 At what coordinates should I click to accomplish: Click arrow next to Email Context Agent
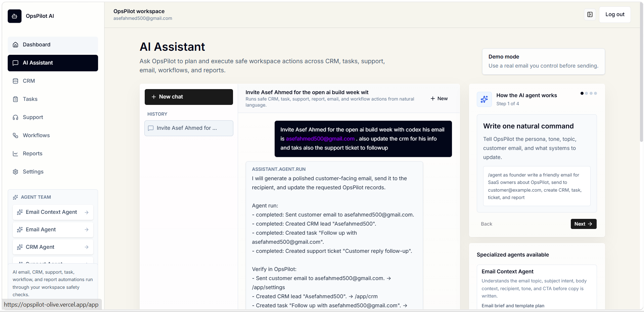pyautogui.click(x=87, y=212)
